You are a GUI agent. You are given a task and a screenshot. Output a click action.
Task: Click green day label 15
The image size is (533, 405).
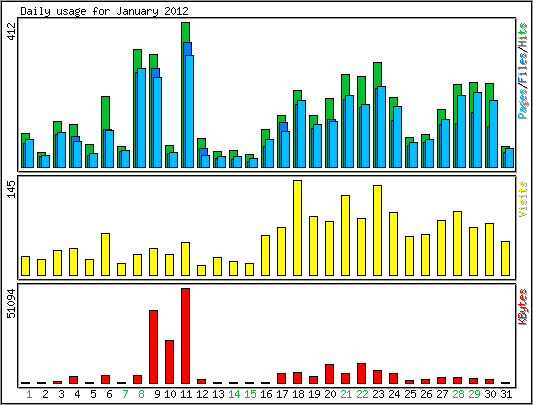(x=250, y=394)
